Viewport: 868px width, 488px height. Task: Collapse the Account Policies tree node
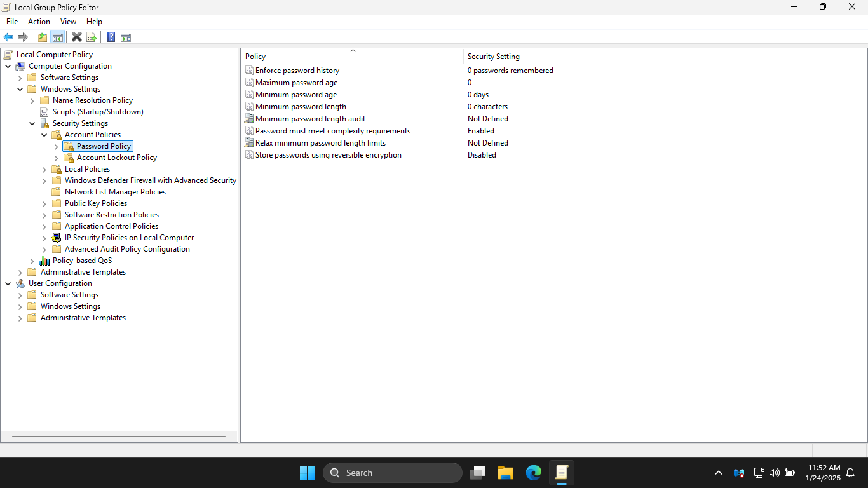click(x=44, y=135)
